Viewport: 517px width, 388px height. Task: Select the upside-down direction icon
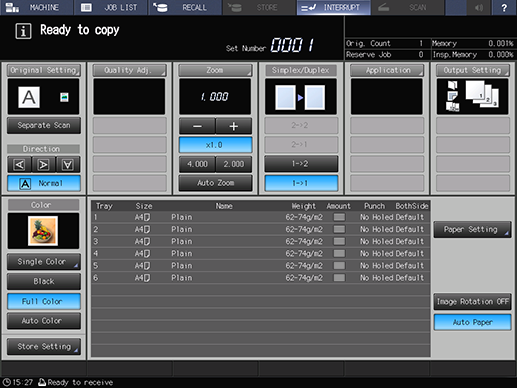tap(68, 164)
